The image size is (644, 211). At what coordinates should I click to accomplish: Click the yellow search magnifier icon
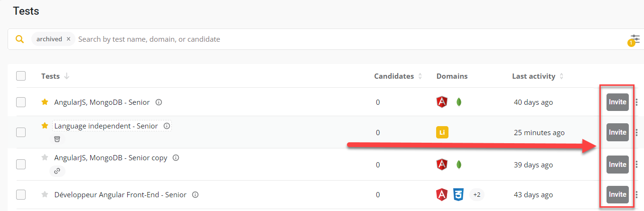tap(19, 39)
